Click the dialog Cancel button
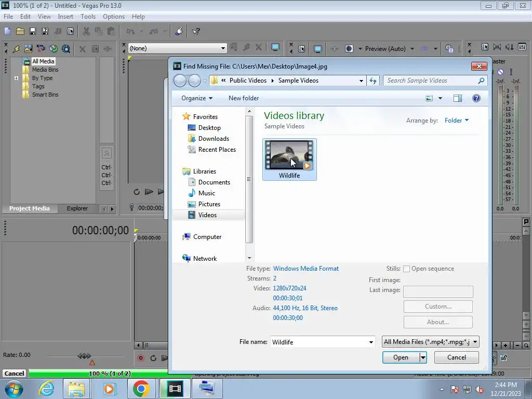The image size is (532, 399). coord(456,357)
